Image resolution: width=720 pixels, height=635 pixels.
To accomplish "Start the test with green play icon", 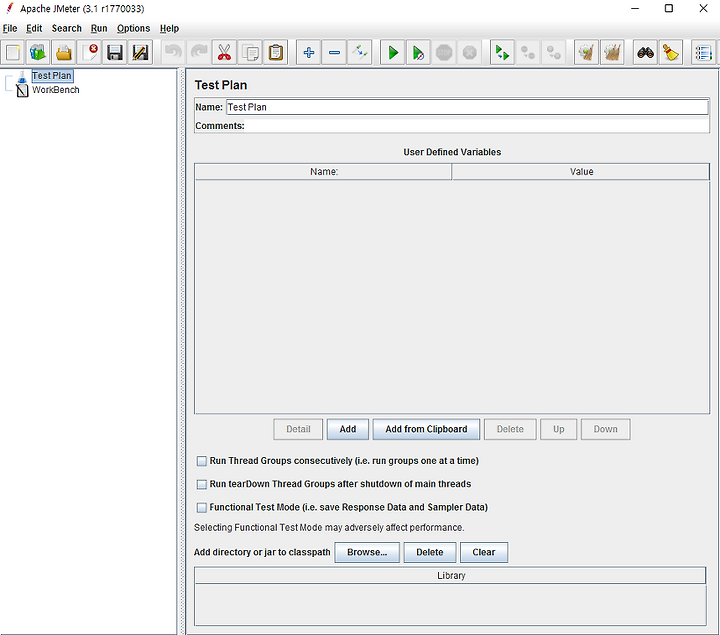I will (x=393, y=52).
